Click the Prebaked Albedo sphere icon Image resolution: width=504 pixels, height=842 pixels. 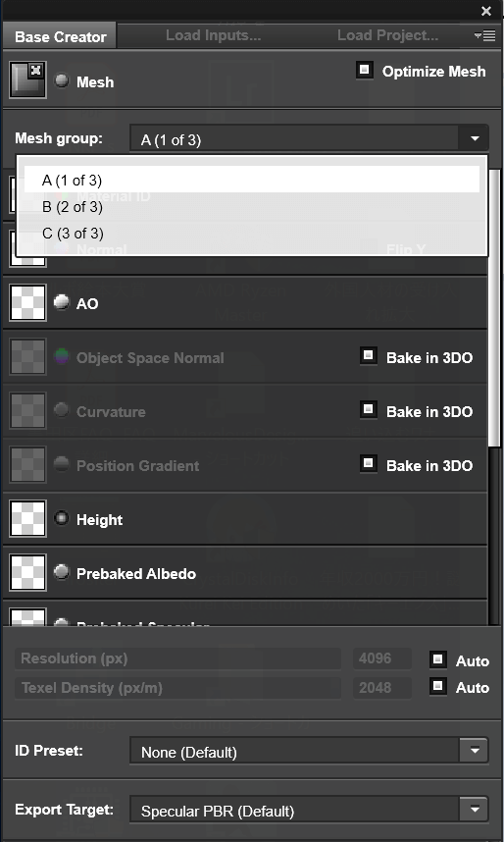[62, 572]
